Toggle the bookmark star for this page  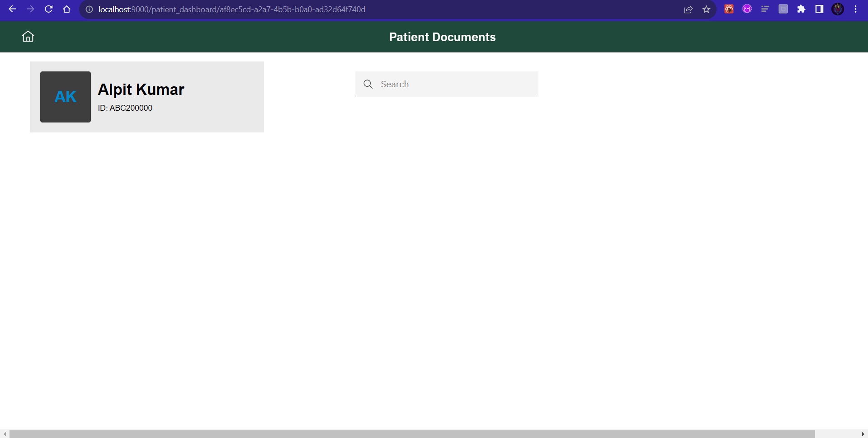(706, 9)
